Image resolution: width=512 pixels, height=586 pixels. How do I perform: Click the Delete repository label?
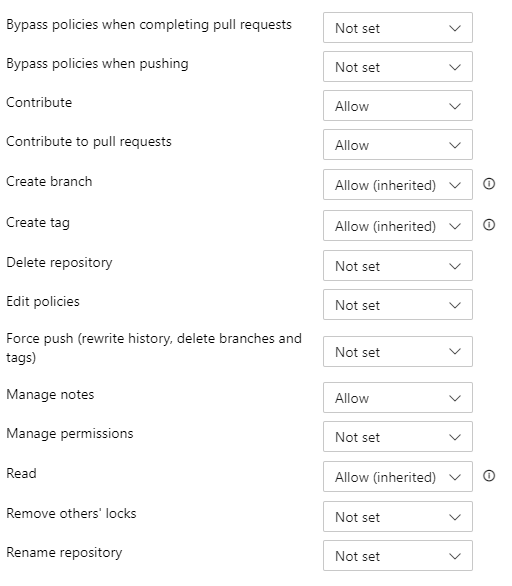[59, 263]
